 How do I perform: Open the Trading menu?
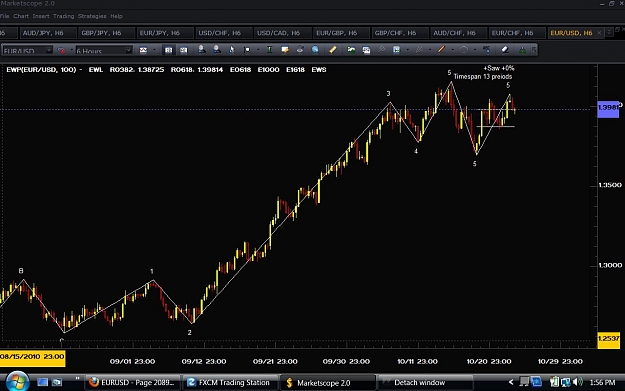point(63,16)
